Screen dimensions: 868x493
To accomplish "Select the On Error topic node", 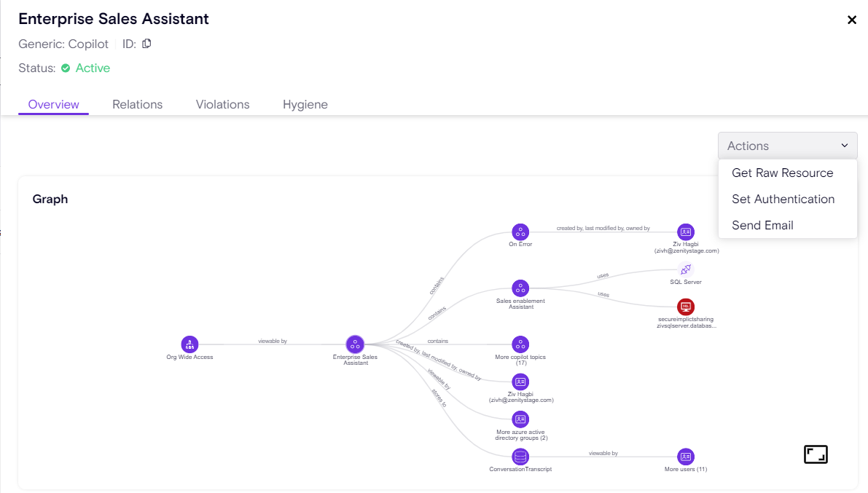I will coord(520,232).
